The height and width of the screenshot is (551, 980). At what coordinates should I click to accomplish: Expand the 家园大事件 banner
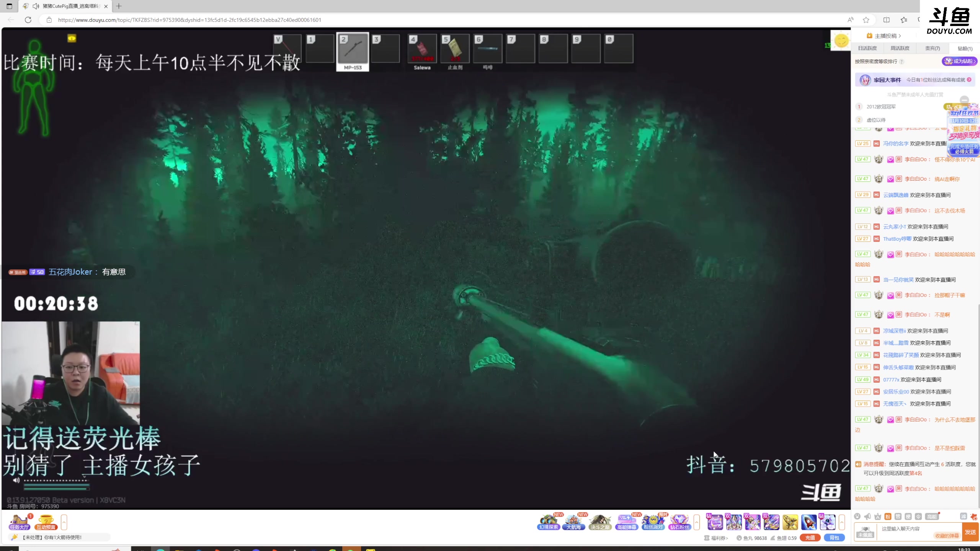pyautogui.click(x=915, y=80)
